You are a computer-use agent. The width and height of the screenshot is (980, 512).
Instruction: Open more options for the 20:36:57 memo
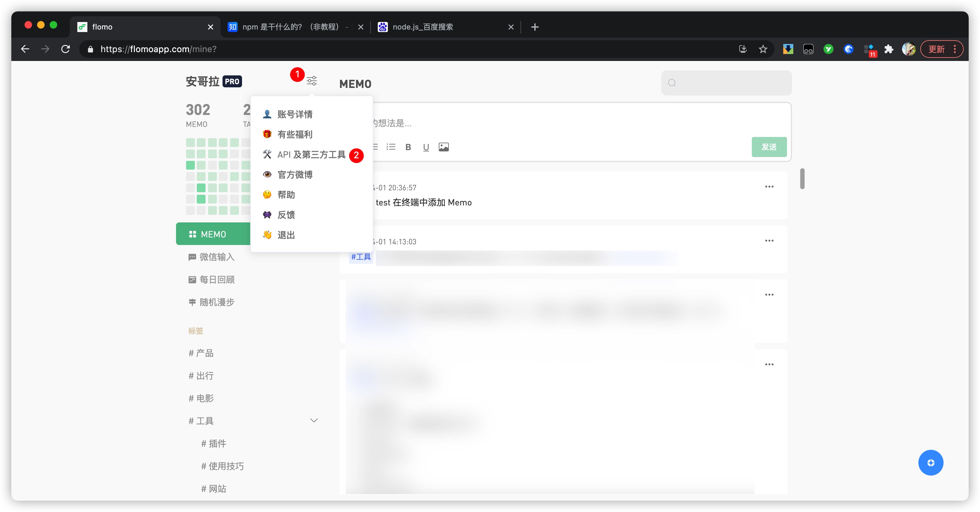tap(769, 187)
